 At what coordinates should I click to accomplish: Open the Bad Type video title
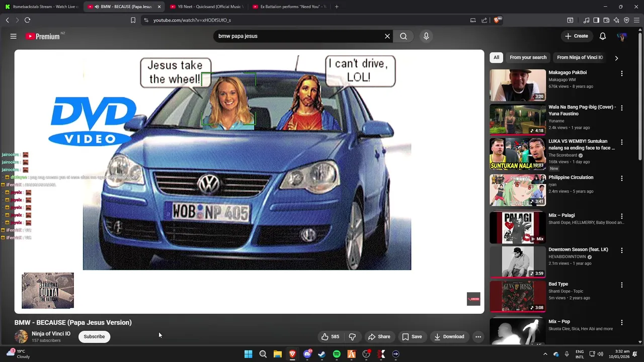point(558,284)
